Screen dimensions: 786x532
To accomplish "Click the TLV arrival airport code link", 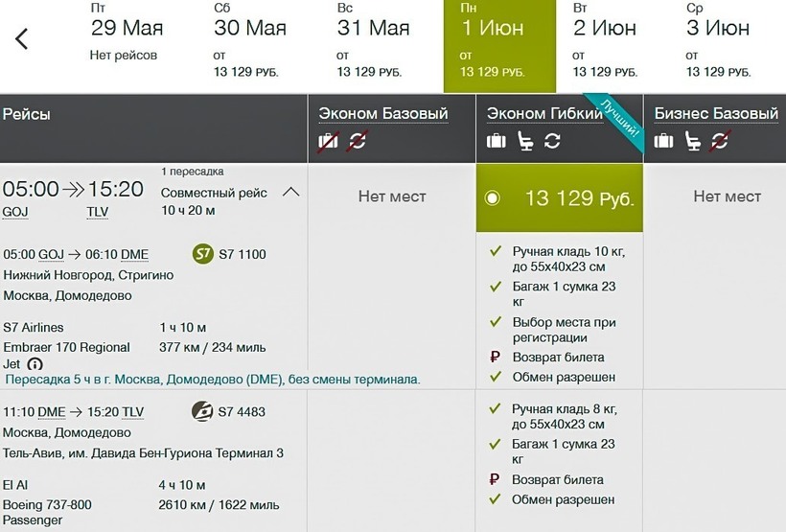I will [98, 212].
